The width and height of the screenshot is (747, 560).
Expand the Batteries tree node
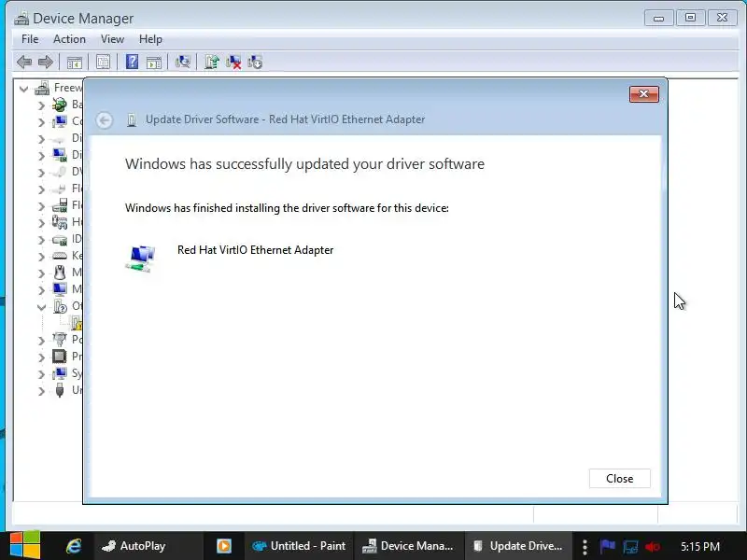point(41,105)
